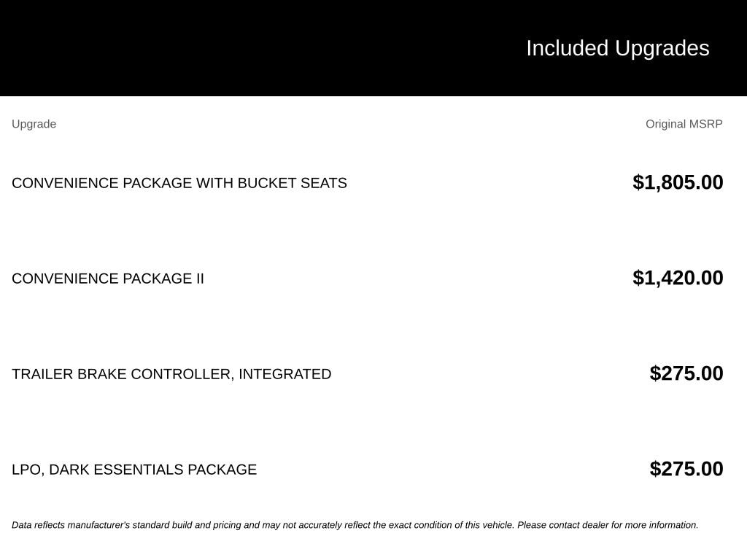Click the numeral II in Convenience Package
Screen dimensions: 747x560
(200, 279)
